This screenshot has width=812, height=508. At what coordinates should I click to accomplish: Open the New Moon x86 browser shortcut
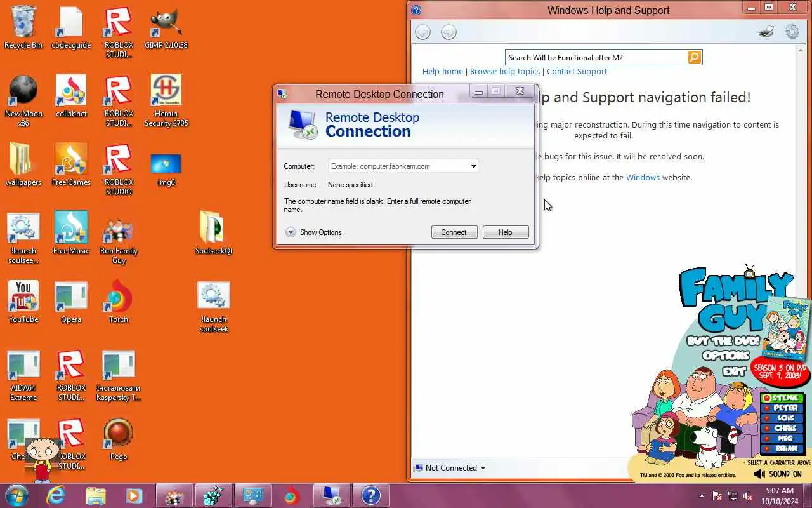pyautogui.click(x=23, y=100)
